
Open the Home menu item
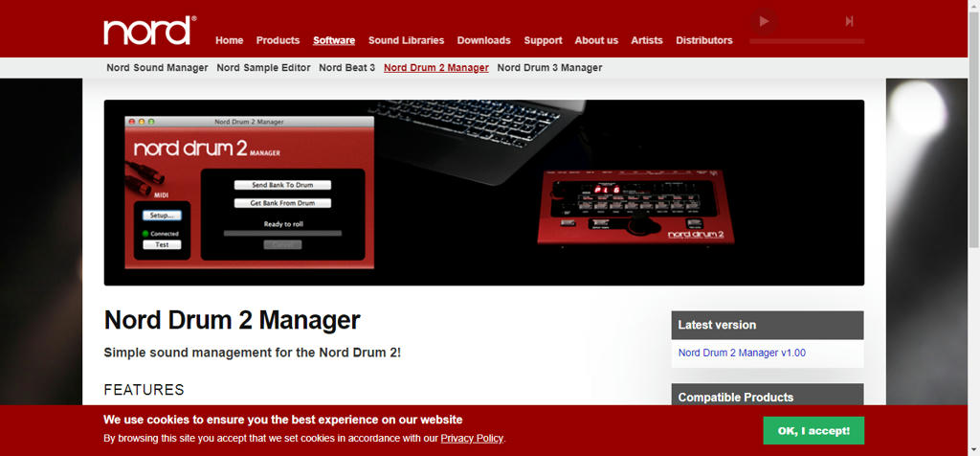pyautogui.click(x=230, y=40)
